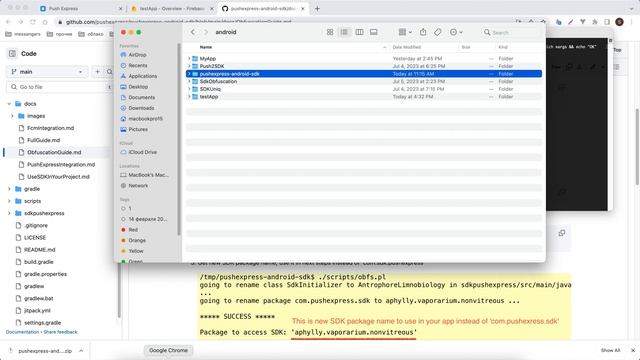The image size is (640, 360).
Task: Open the main branch dropdown on GitHub
Action: 47,71
